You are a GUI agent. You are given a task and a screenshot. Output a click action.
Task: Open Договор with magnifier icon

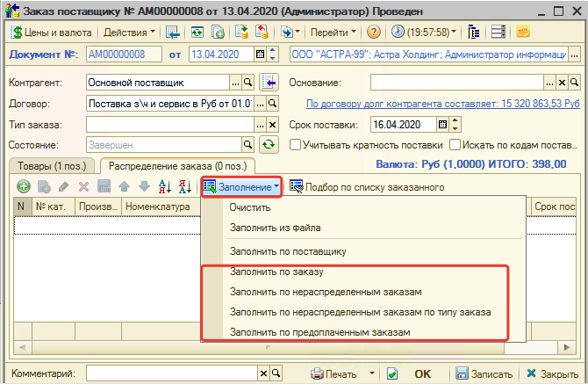(273, 104)
